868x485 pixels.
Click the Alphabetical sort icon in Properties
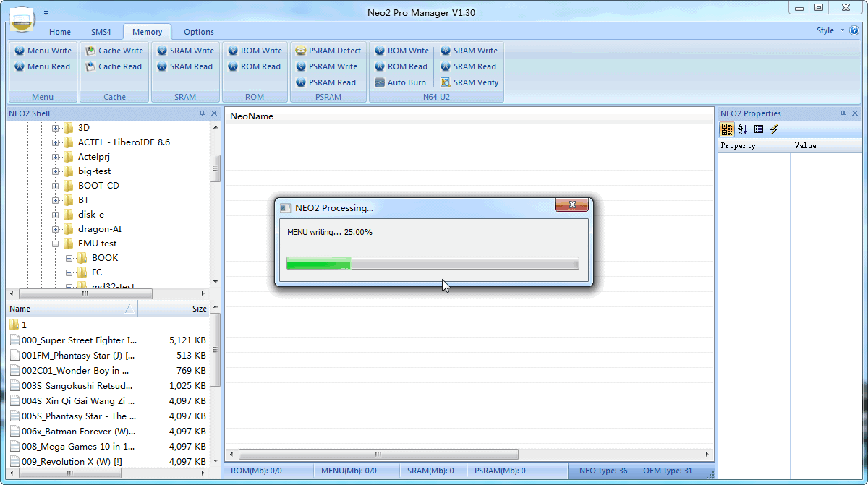[x=743, y=129]
